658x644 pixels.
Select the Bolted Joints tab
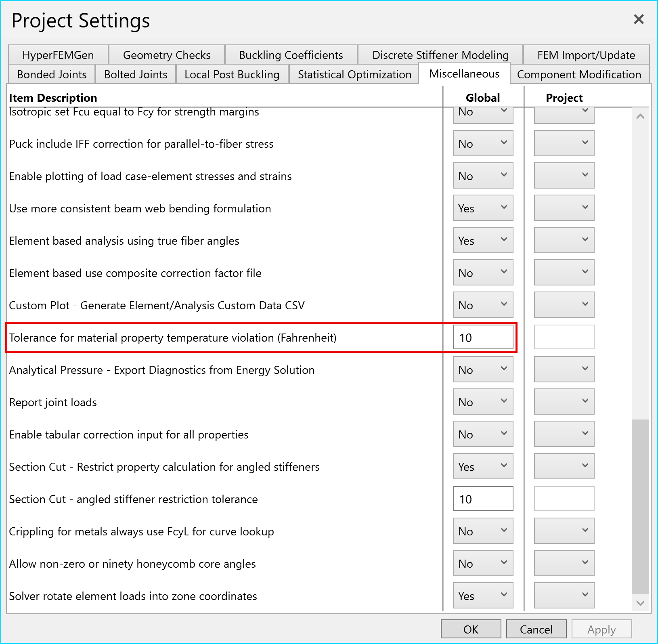point(136,74)
